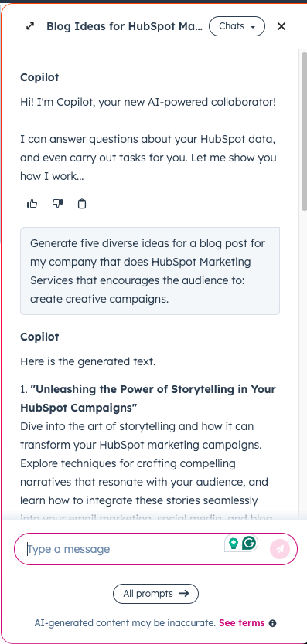Click the first Copilot sender name
The height and width of the screenshot is (644, 307).
39,77
